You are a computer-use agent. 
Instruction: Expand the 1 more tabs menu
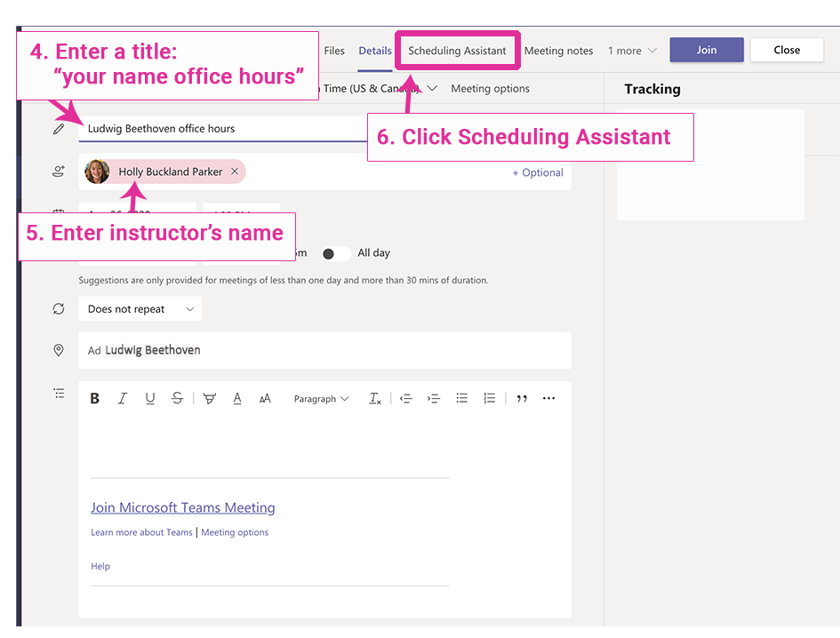tap(632, 51)
